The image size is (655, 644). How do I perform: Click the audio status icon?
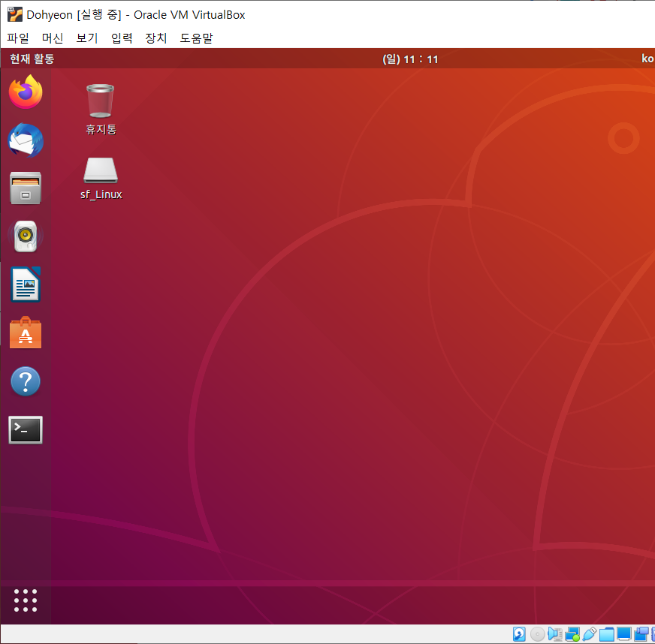point(555,634)
